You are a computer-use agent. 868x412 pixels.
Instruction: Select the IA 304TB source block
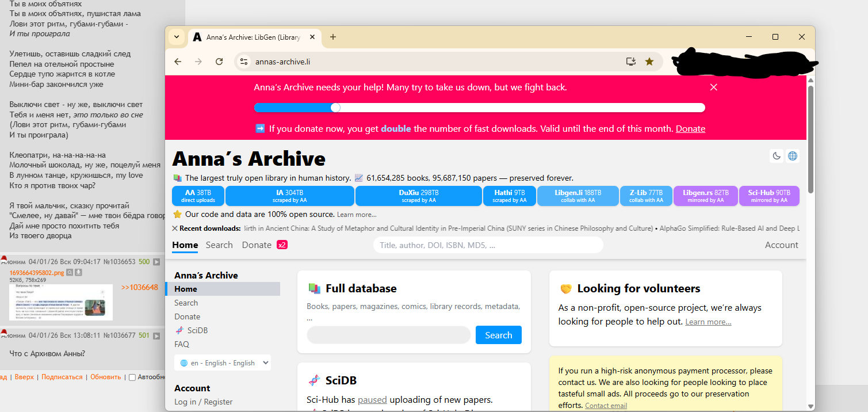(x=289, y=196)
